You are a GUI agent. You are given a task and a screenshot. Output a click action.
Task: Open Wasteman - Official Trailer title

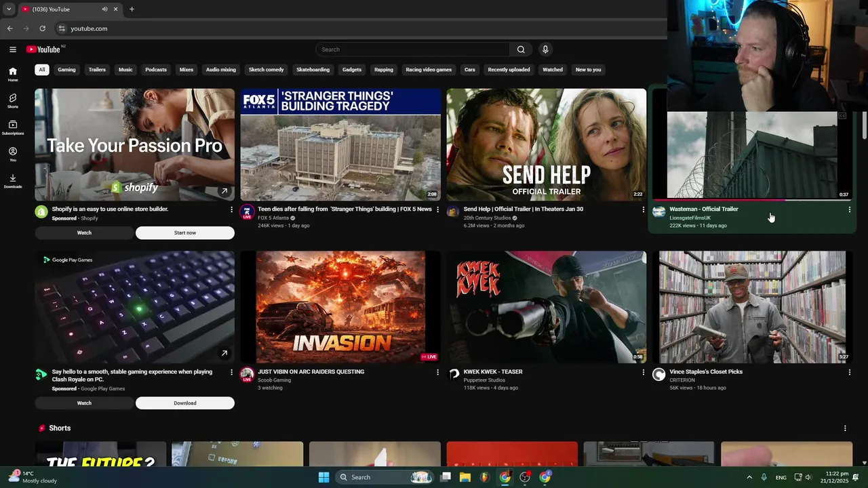[x=704, y=209]
